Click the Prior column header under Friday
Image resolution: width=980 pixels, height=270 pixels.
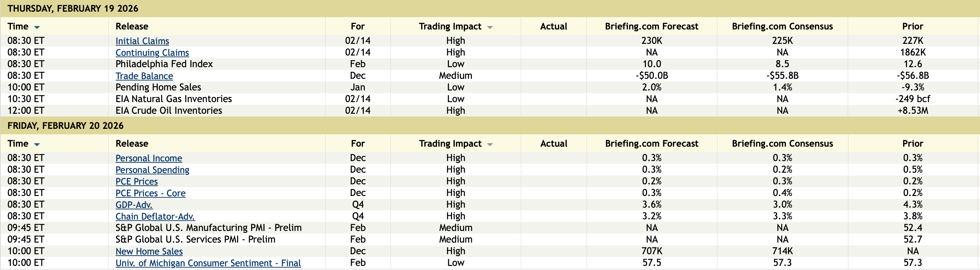[912, 144]
